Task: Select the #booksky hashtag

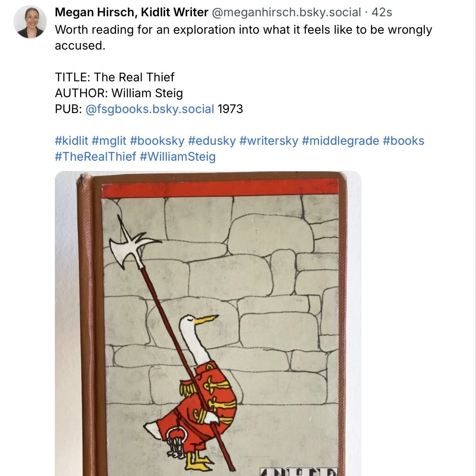Action: point(157,141)
